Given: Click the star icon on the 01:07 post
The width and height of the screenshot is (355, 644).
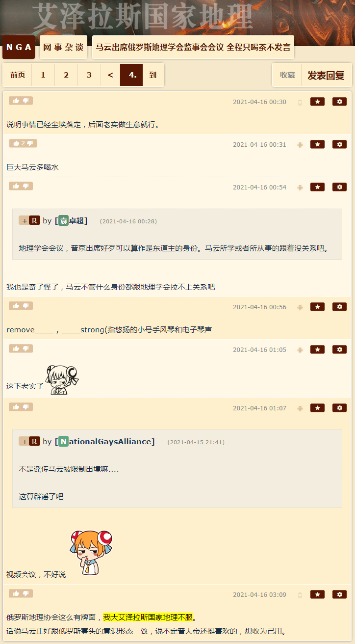Looking at the screenshot, I should click(x=317, y=408).
